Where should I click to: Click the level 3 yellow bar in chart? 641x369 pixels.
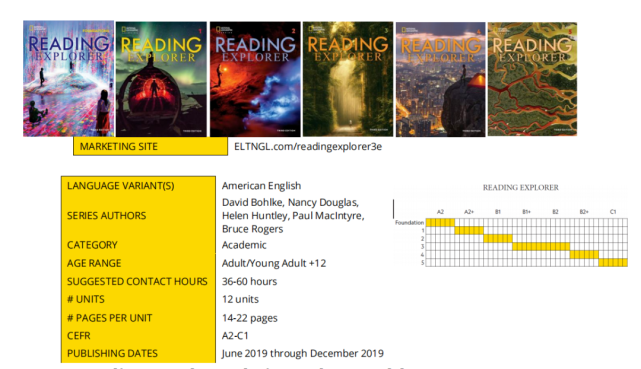click(541, 246)
